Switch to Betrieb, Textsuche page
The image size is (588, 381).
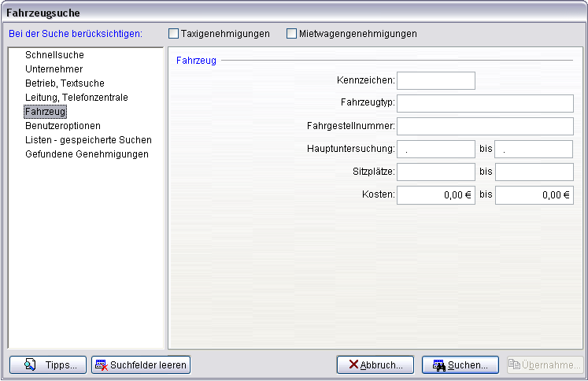[x=65, y=83]
